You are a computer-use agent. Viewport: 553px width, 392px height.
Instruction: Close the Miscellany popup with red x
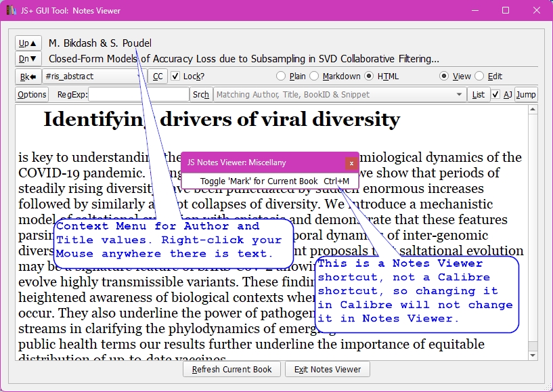point(351,163)
